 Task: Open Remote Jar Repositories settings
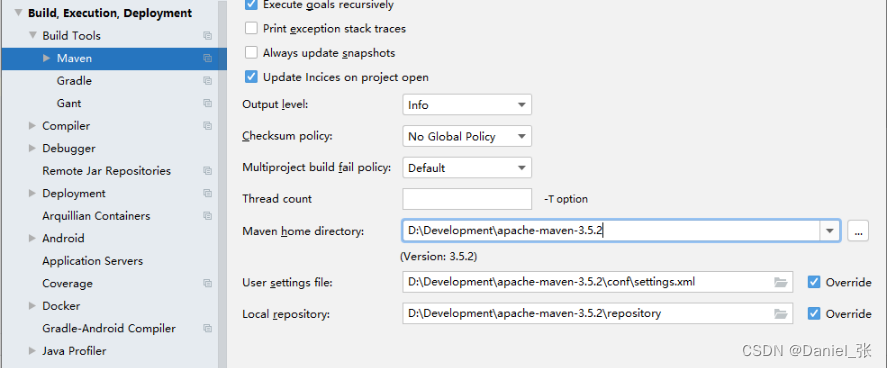point(106,171)
